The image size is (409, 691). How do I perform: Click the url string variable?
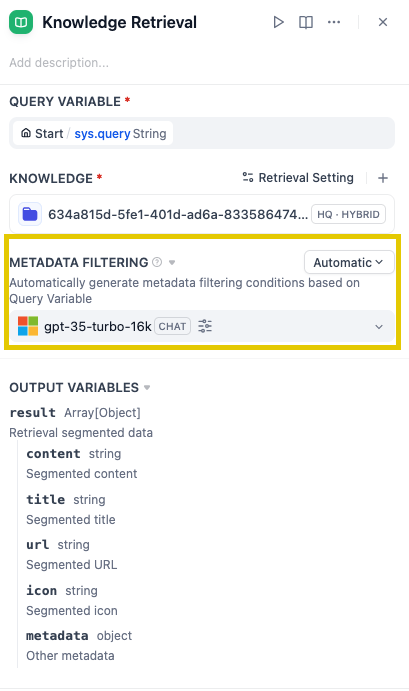(58, 545)
